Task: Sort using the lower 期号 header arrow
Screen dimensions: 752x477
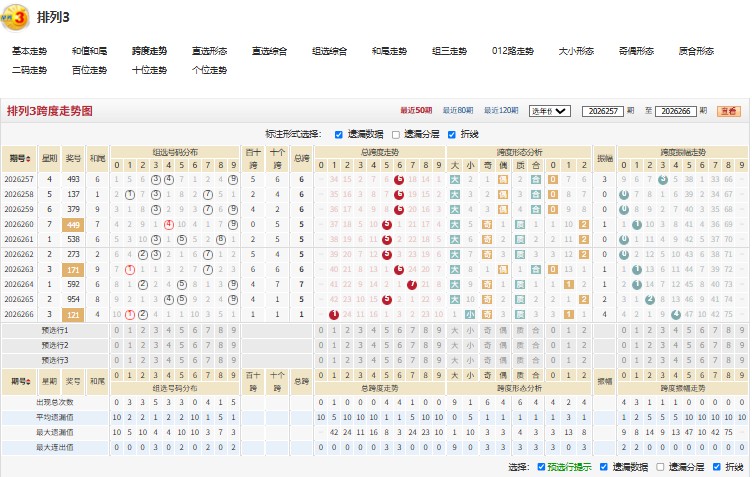Action: tap(28, 382)
